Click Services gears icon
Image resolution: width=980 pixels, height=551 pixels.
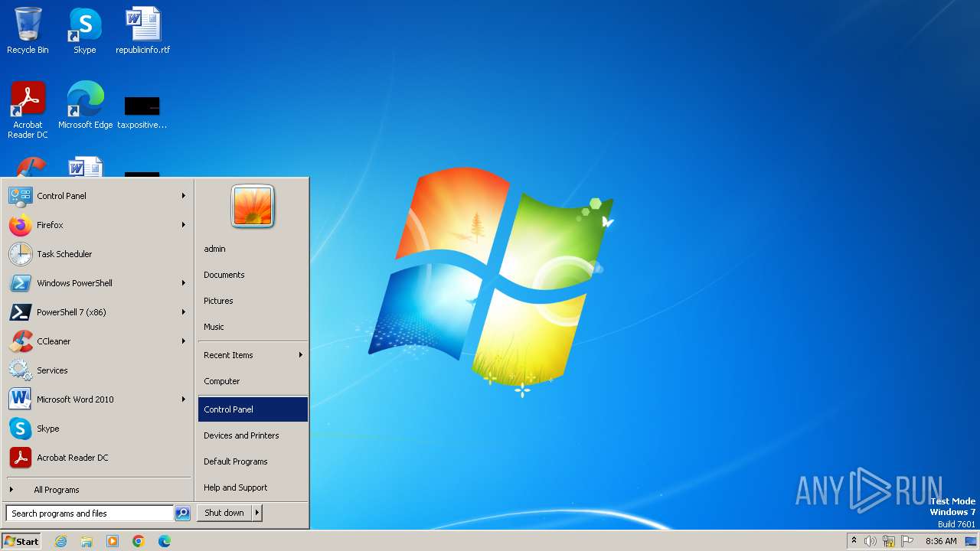point(20,370)
